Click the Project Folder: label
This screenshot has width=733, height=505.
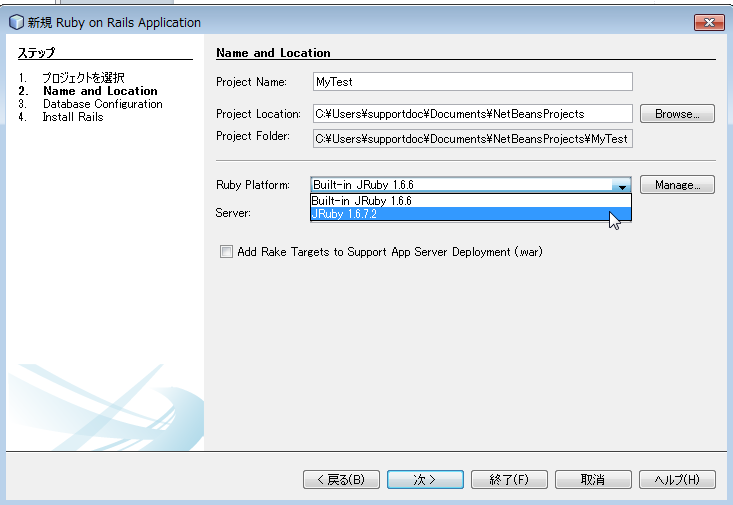(253, 136)
